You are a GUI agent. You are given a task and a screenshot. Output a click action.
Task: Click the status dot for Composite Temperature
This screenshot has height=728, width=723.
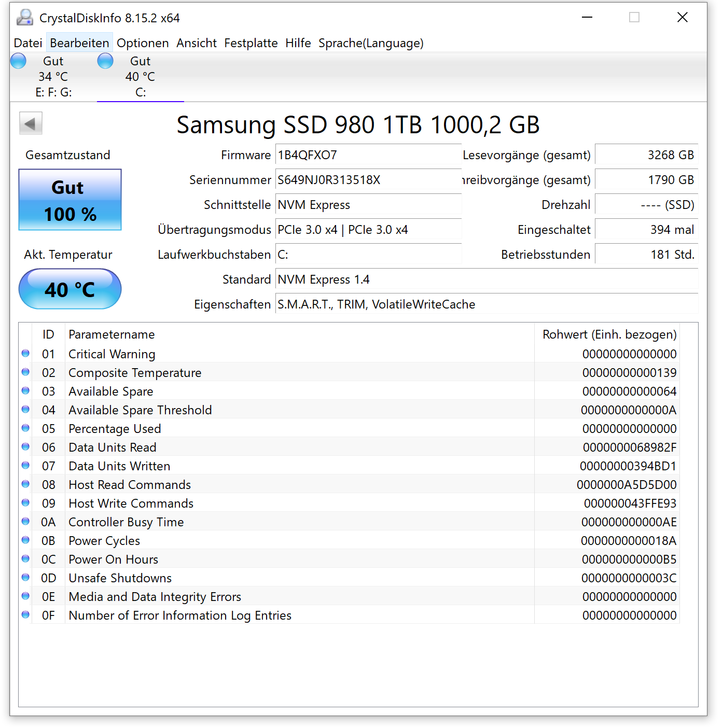pos(25,372)
